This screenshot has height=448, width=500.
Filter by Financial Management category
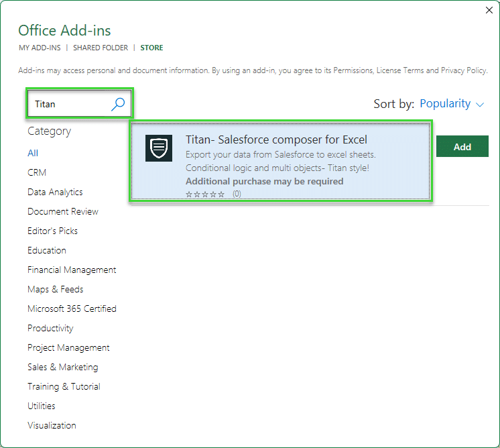pos(72,270)
